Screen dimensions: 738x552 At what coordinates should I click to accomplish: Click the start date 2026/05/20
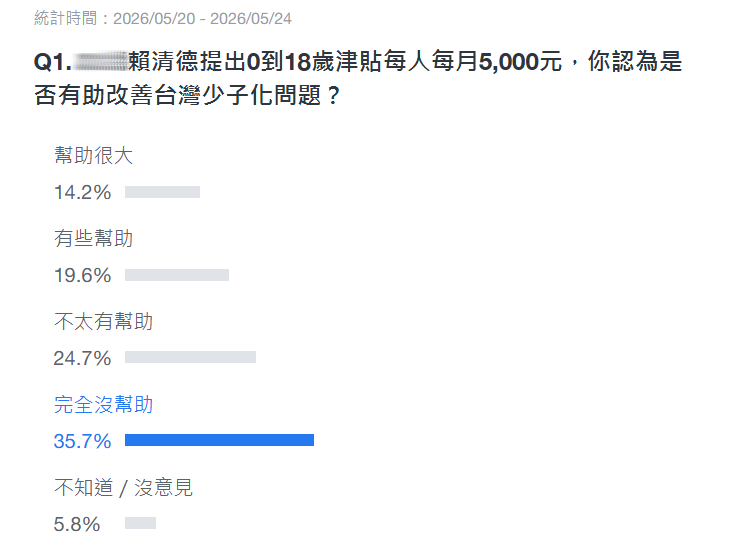point(154,18)
